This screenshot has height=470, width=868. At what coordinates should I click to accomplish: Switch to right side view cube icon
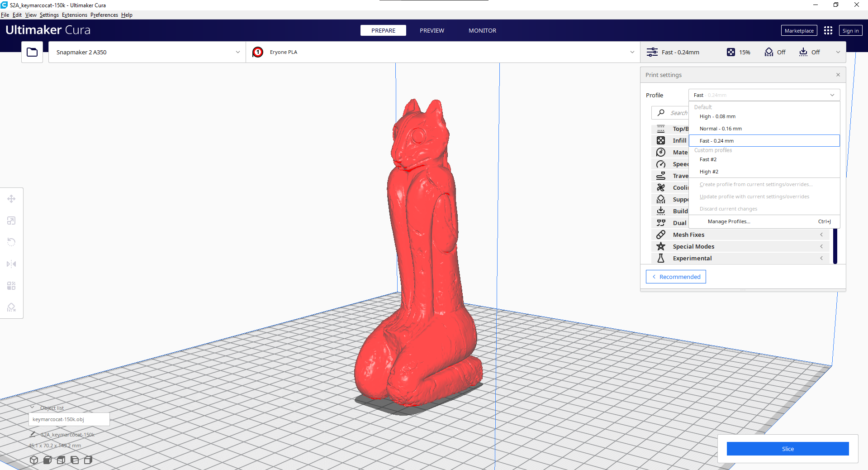click(88, 460)
